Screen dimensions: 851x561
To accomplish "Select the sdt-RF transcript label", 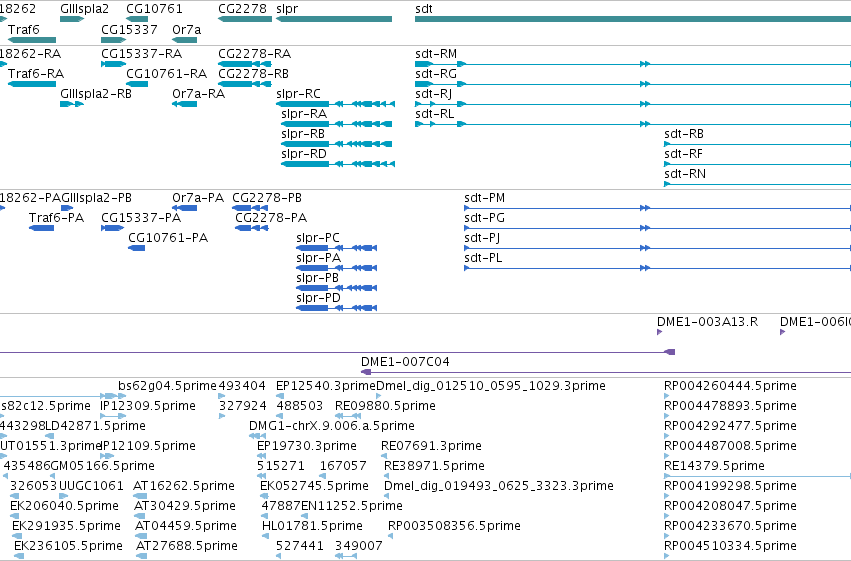I will coord(684,154).
